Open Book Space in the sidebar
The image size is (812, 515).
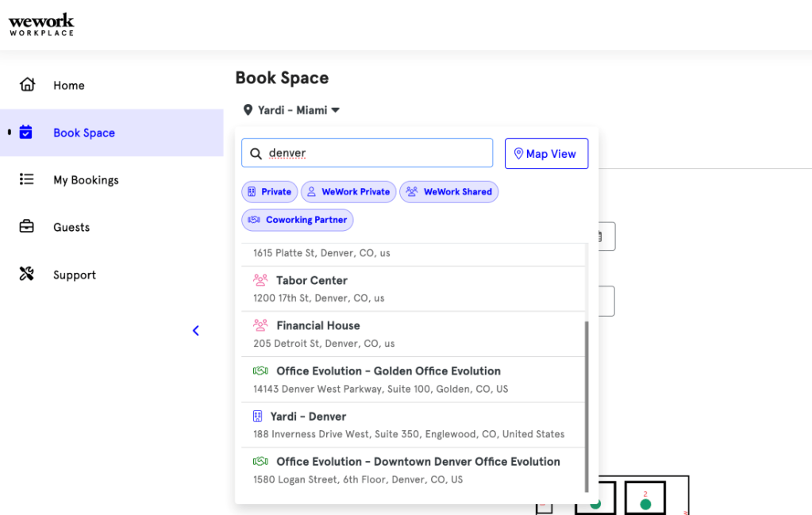[x=111, y=133]
